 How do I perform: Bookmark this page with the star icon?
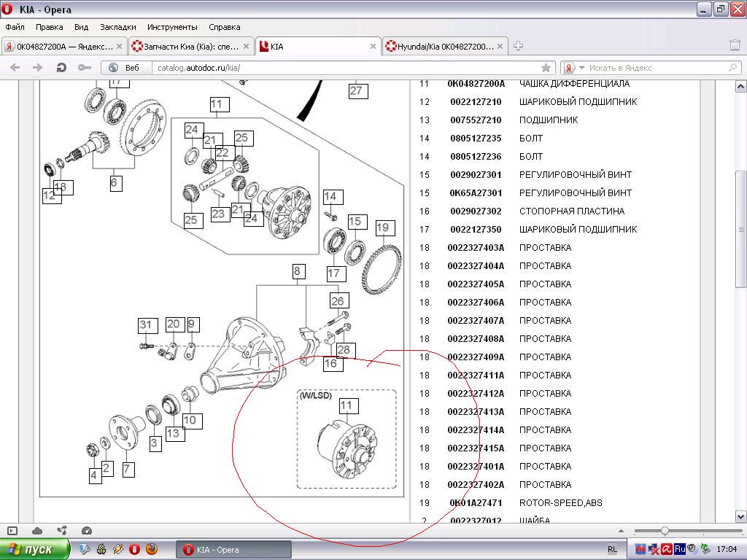546,68
